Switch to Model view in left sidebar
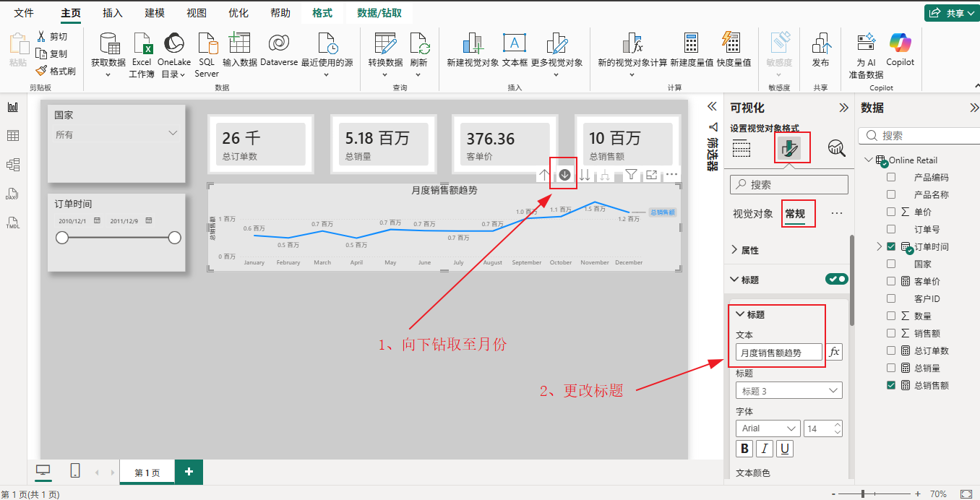980x500 pixels. pyautogui.click(x=13, y=165)
